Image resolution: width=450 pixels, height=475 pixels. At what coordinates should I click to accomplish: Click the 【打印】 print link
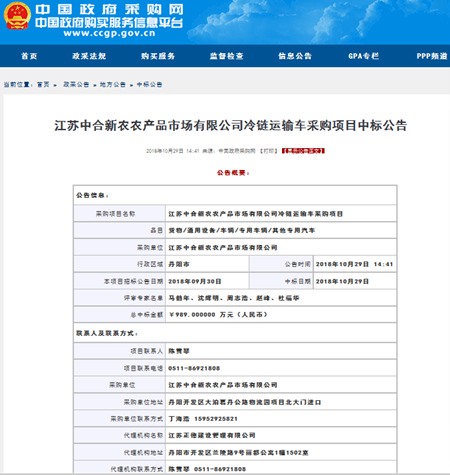coord(269,151)
